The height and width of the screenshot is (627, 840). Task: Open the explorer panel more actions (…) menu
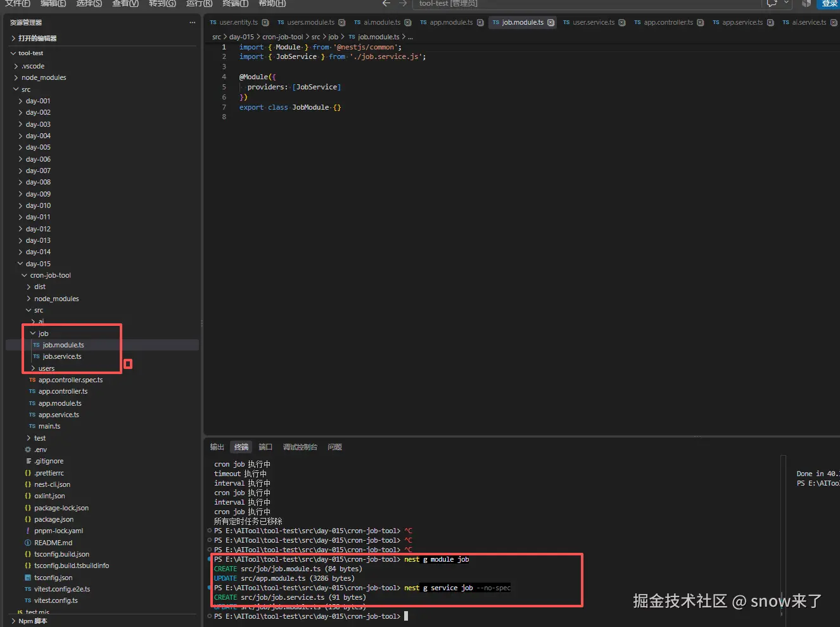[x=193, y=23]
